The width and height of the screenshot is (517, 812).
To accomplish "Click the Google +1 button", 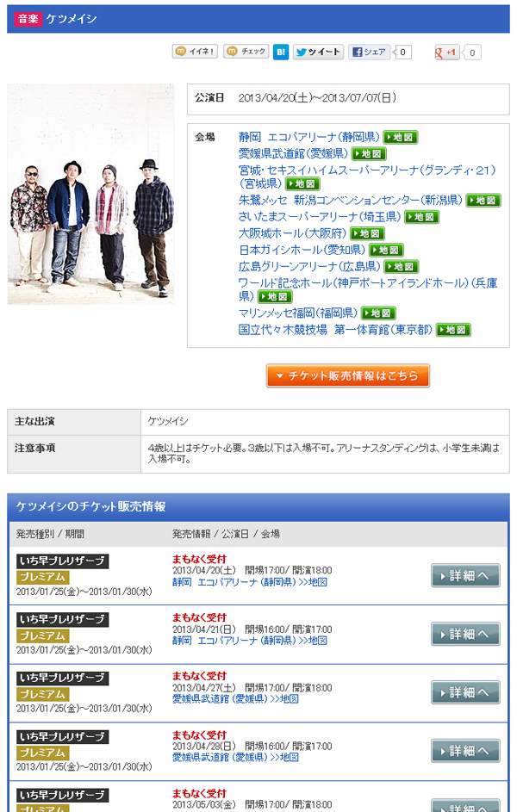I will click(x=447, y=53).
